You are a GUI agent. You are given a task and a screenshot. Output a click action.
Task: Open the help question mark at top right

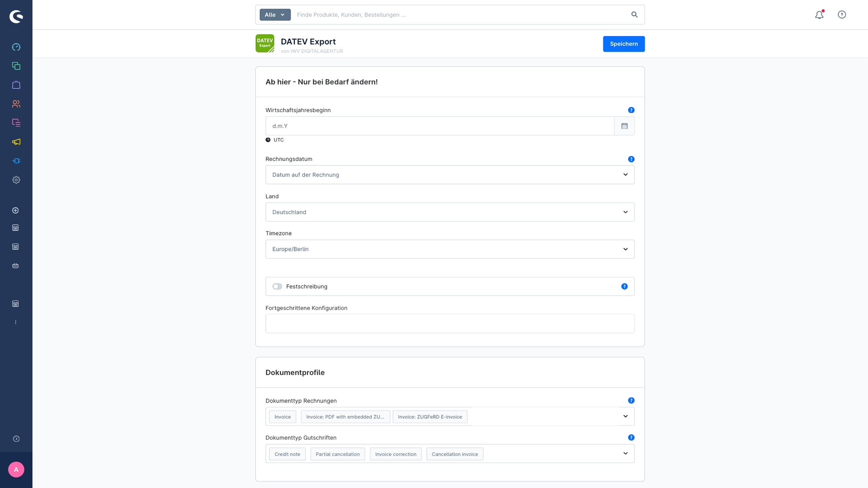[842, 14]
